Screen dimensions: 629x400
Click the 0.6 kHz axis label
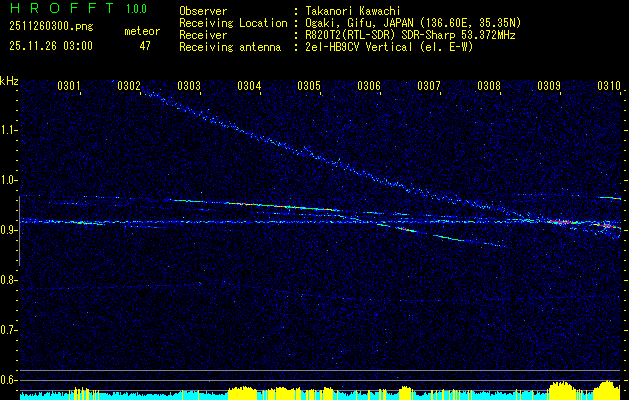(7, 380)
